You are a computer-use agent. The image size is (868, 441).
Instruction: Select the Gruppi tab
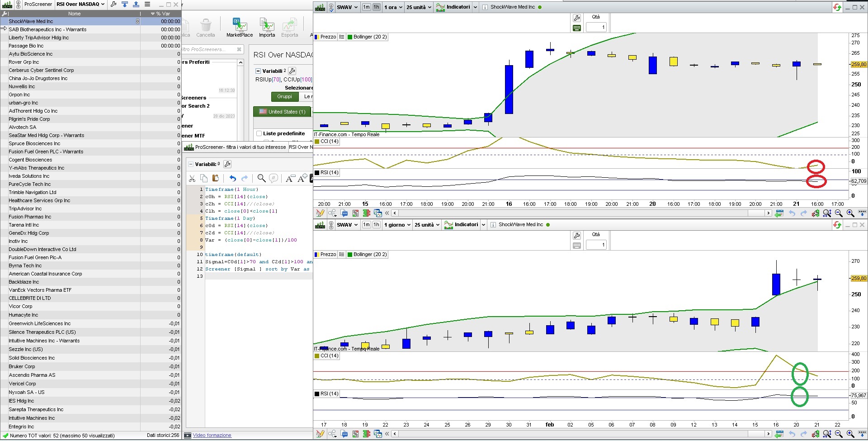point(284,96)
